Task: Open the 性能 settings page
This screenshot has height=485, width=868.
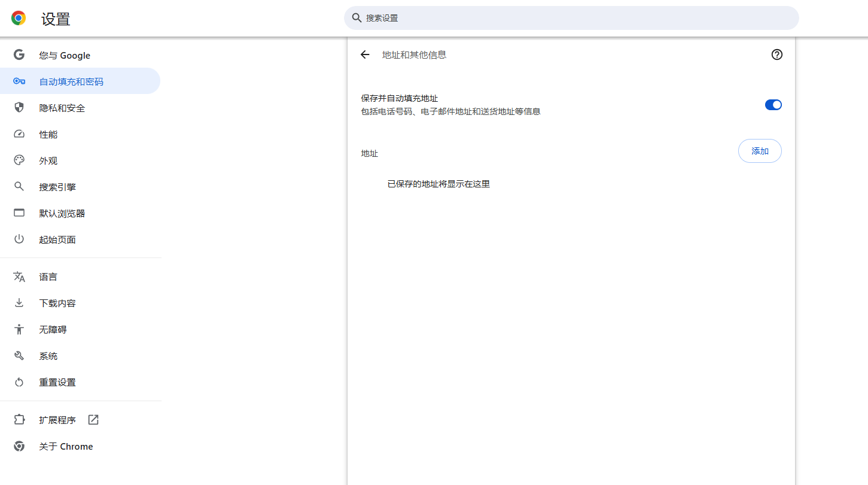Action: pyautogui.click(x=81, y=134)
